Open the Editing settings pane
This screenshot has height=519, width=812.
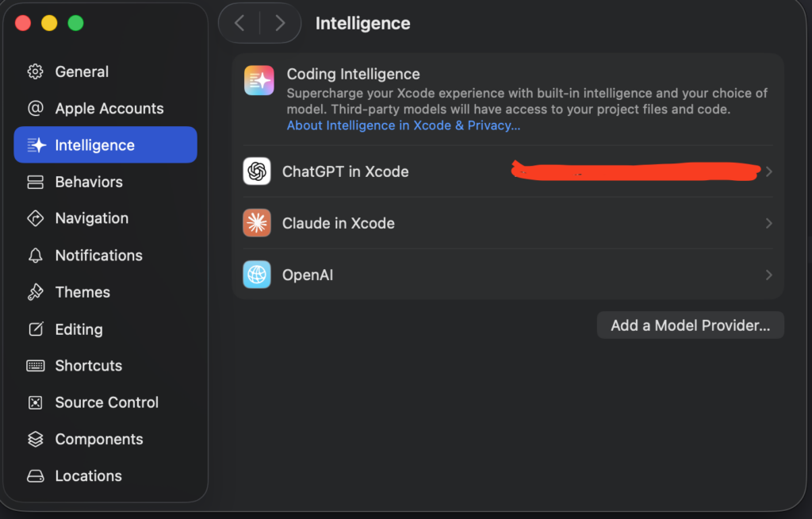coord(79,329)
